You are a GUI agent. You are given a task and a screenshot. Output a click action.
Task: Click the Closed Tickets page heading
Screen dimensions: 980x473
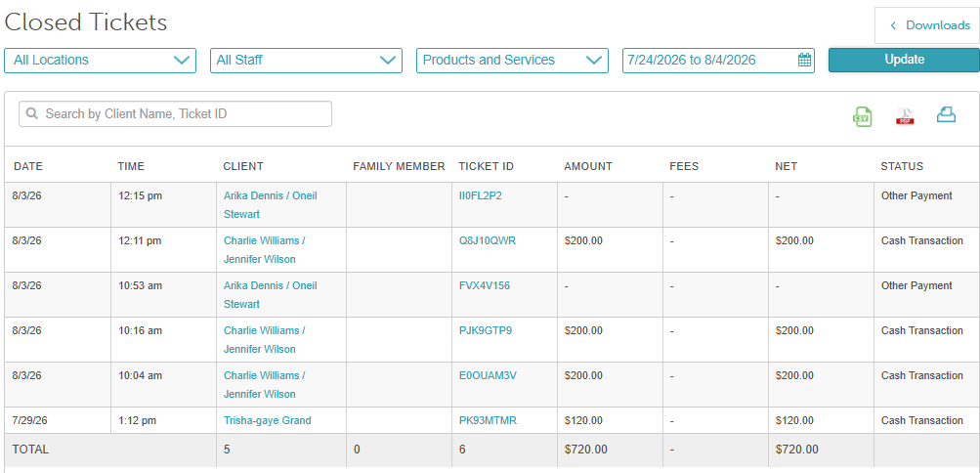pyautogui.click(x=86, y=22)
